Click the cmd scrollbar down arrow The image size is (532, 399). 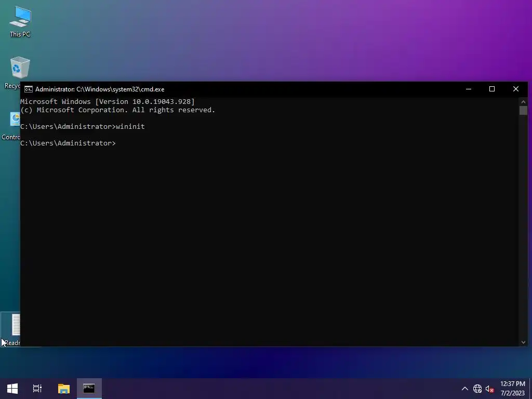coord(523,342)
